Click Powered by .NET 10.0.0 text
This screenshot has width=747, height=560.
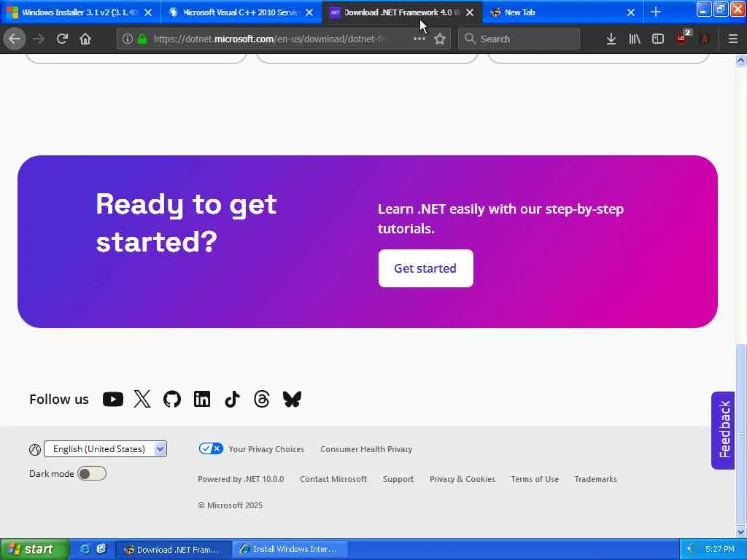[241, 479]
